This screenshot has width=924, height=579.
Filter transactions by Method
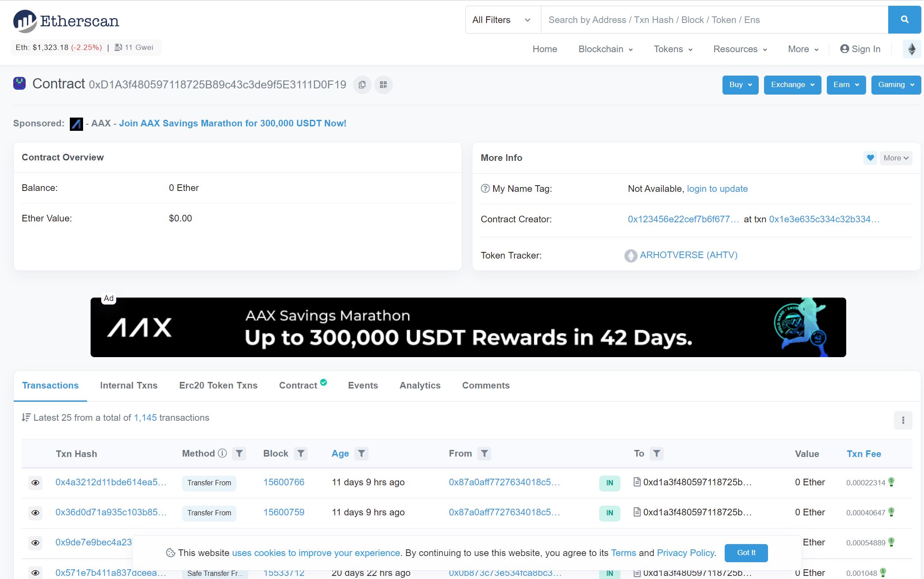(x=239, y=453)
